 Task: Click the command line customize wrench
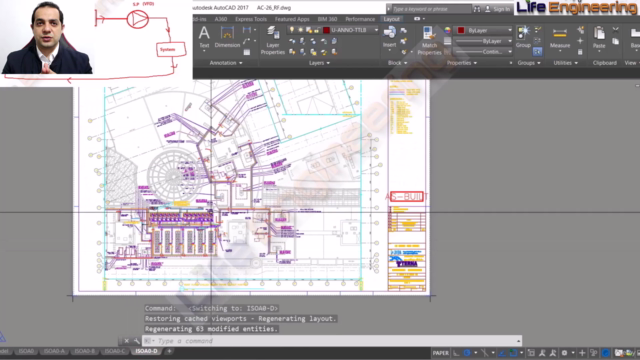[x=137, y=341]
